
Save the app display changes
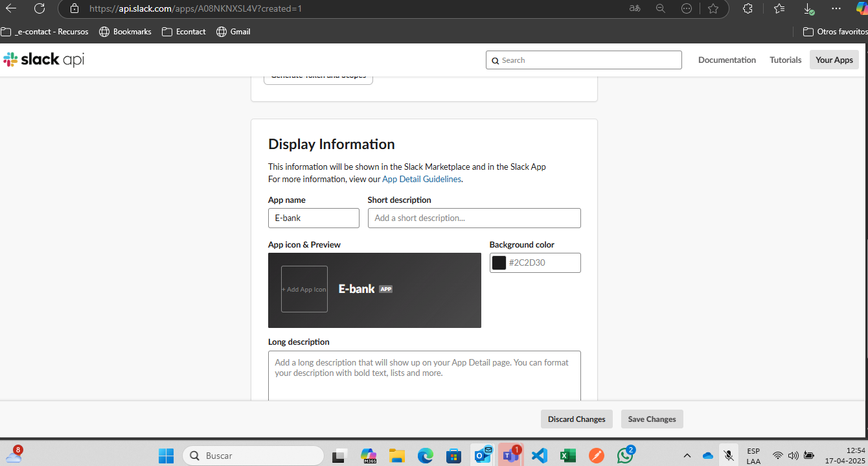(652, 419)
